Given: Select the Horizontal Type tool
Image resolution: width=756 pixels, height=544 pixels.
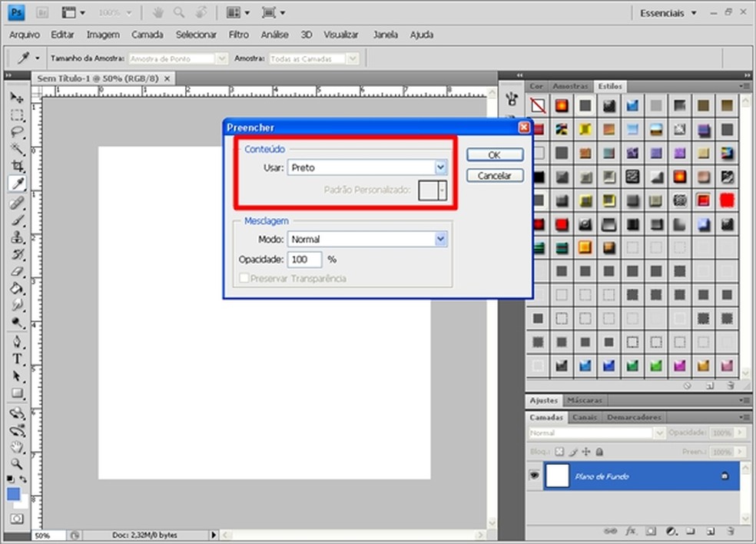Looking at the screenshot, I should tap(17, 359).
